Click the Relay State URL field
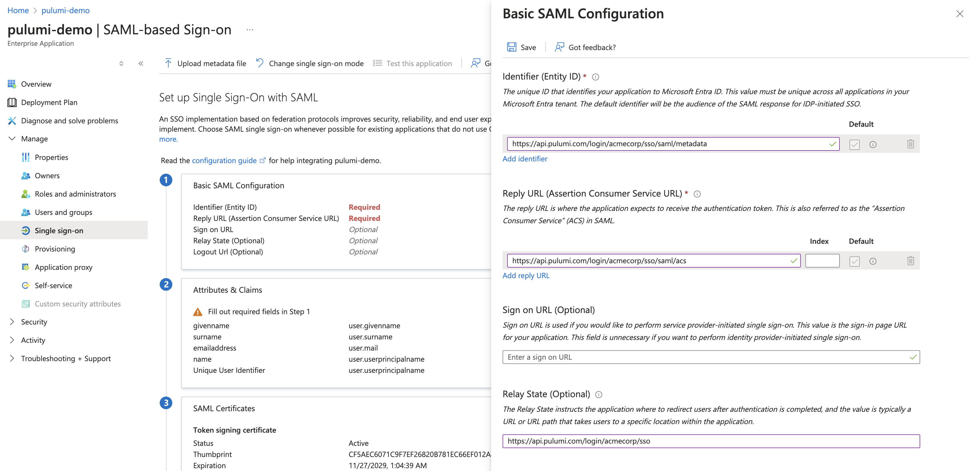 click(x=711, y=441)
